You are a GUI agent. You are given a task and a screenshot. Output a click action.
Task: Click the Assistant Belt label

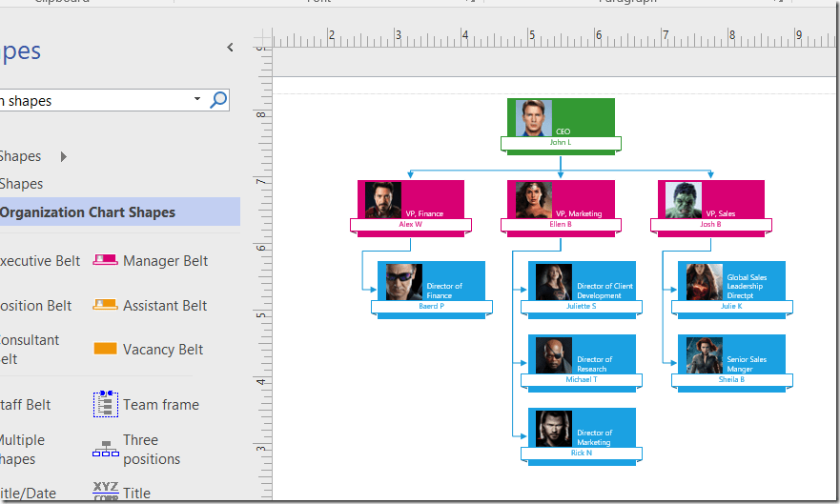tap(165, 306)
